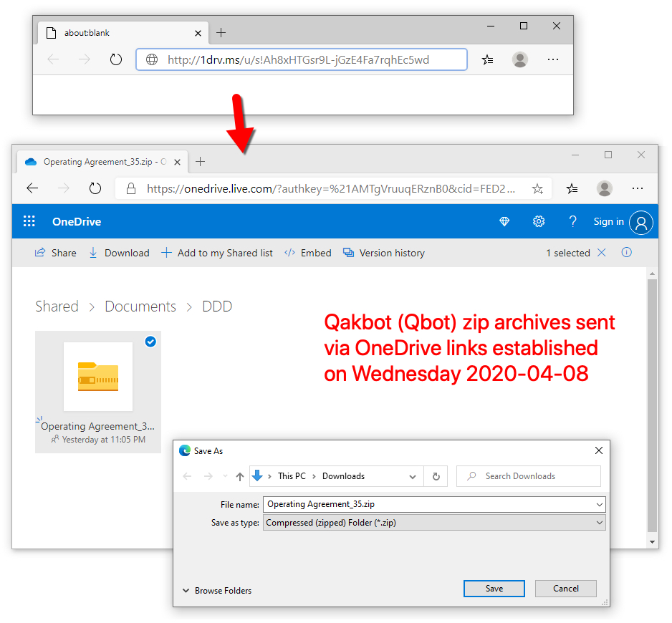
Task: Click the premium diamond icon
Action: tap(504, 221)
